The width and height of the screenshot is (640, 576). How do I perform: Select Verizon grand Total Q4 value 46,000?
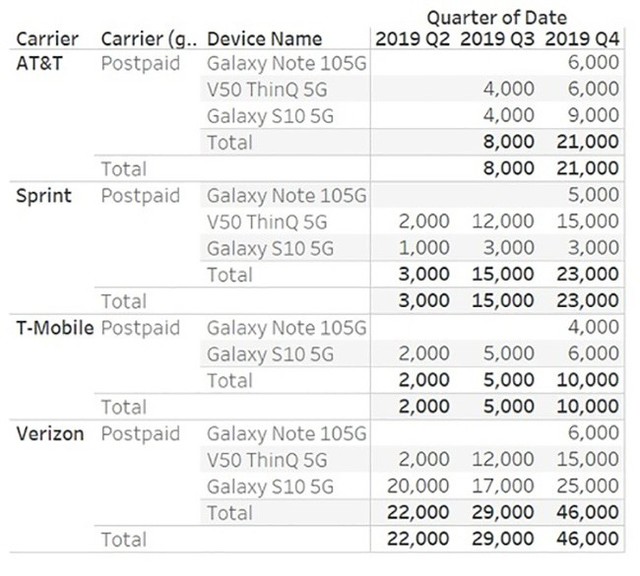click(x=587, y=539)
